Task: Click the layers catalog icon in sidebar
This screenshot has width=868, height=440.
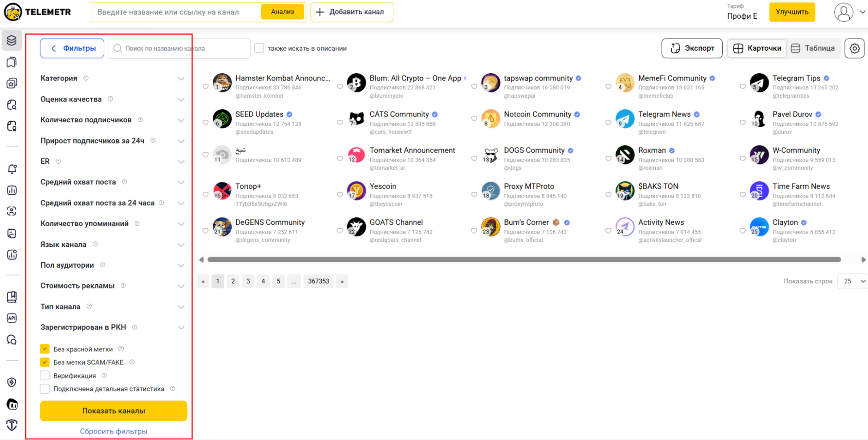Action: (12, 40)
